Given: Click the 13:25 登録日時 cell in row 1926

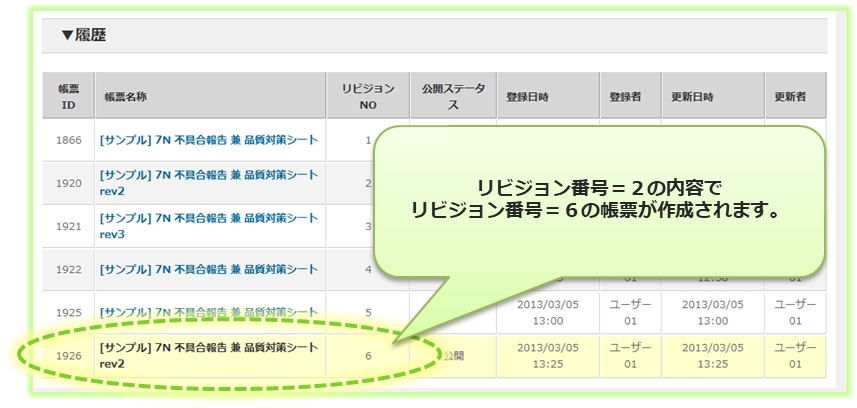Looking at the screenshot, I should 546,355.
